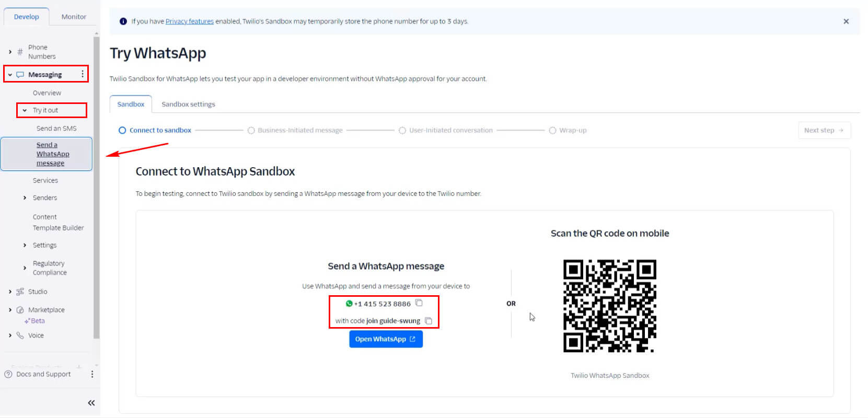Collapse the Try it out submenu
Screen dimensions: 868x418
[x=25, y=110]
